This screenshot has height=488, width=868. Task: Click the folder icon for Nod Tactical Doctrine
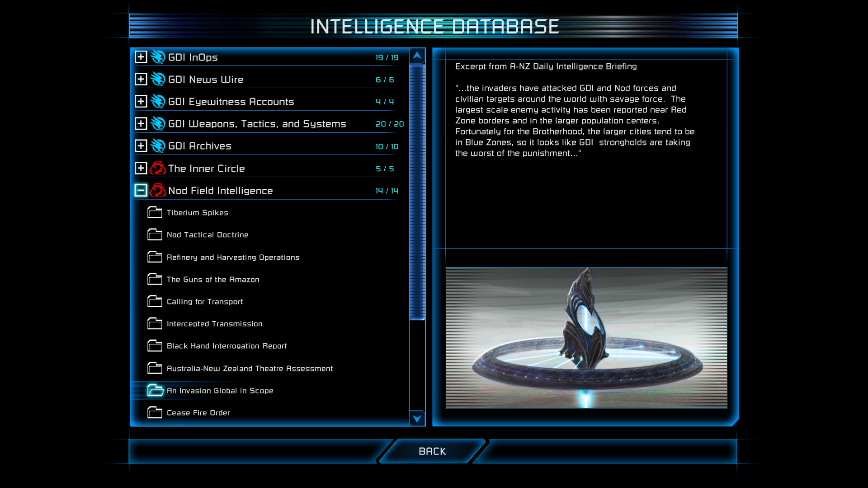coord(155,234)
